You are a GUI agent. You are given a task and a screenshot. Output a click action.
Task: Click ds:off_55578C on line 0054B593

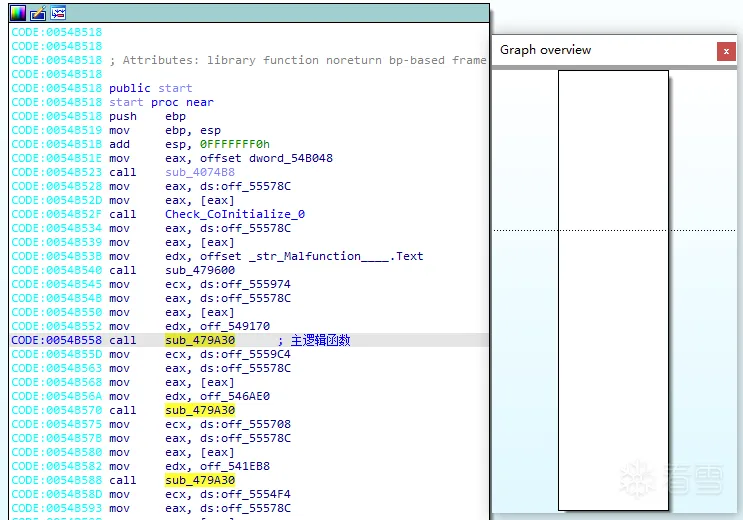point(245,508)
